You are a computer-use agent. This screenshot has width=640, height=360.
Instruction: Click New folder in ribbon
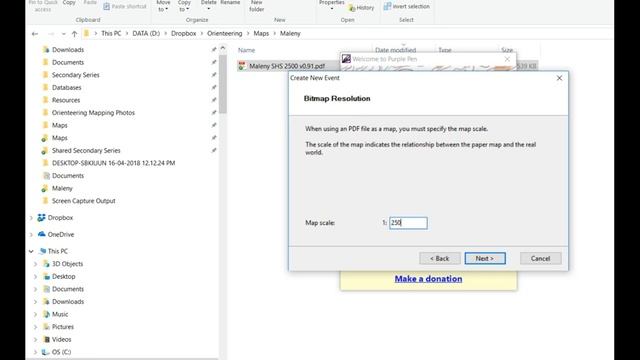(257, 6)
